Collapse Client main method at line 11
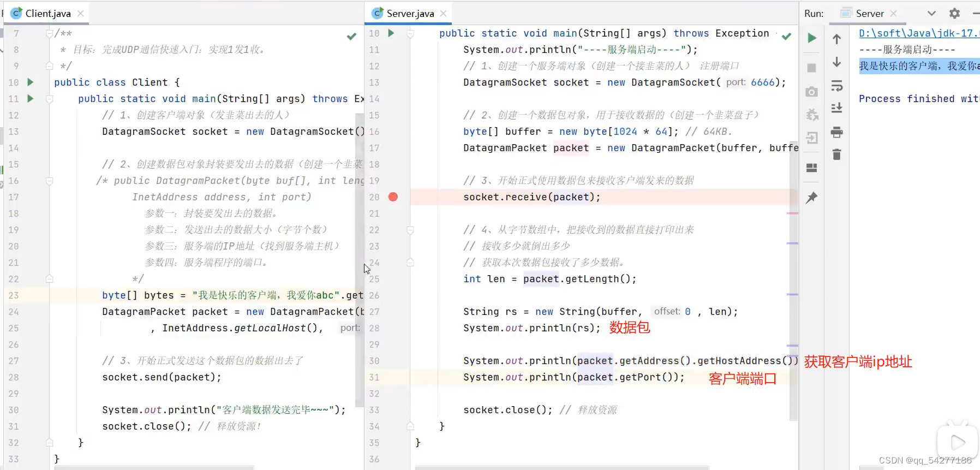The width and height of the screenshot is (980, 470). tap(50, 99)
